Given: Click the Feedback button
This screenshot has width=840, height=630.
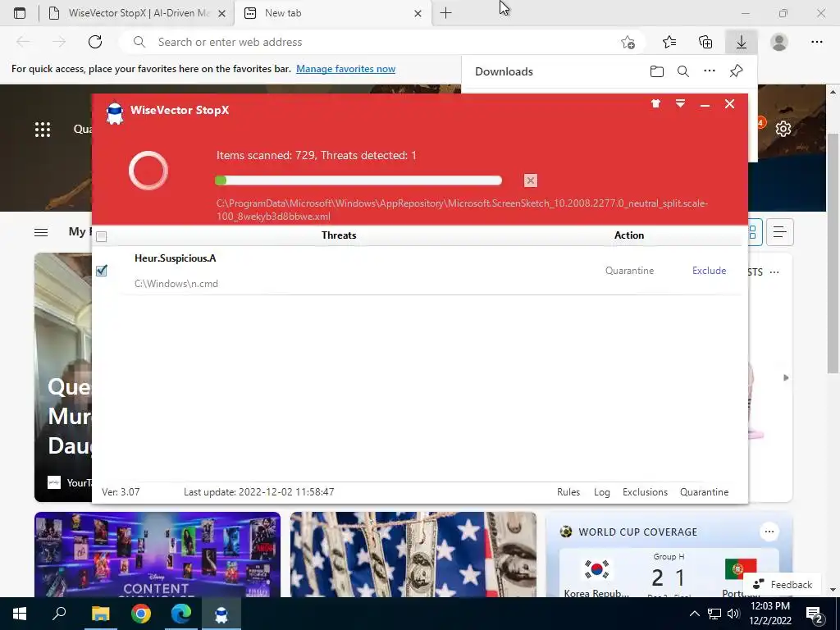Looking at the screenshot, I should pyautogui.click(x=783, y=584).
